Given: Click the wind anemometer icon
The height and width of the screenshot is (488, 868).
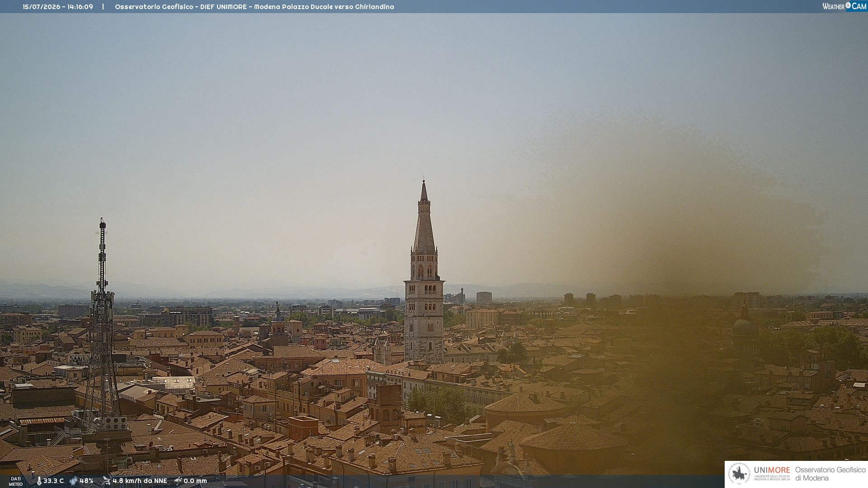Looking at the screenshot, I should (106, 481).
